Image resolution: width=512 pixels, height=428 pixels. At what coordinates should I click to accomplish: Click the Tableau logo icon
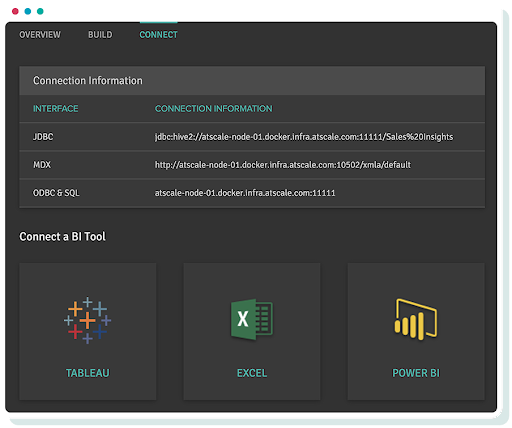click(x=87, y=320)
